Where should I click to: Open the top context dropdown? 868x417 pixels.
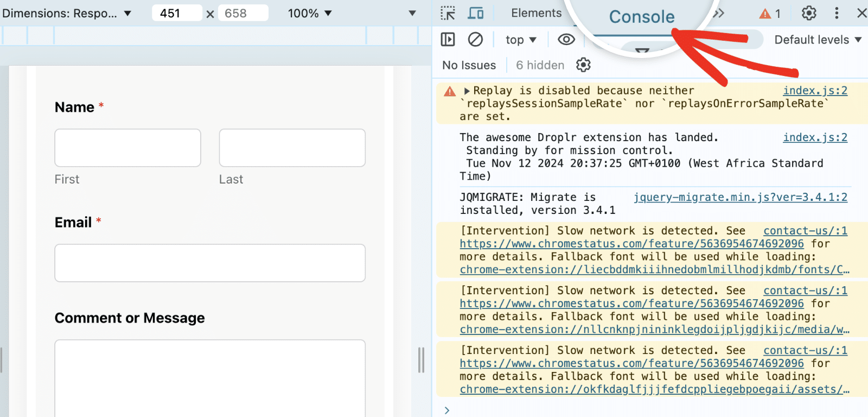coord(521,40)
